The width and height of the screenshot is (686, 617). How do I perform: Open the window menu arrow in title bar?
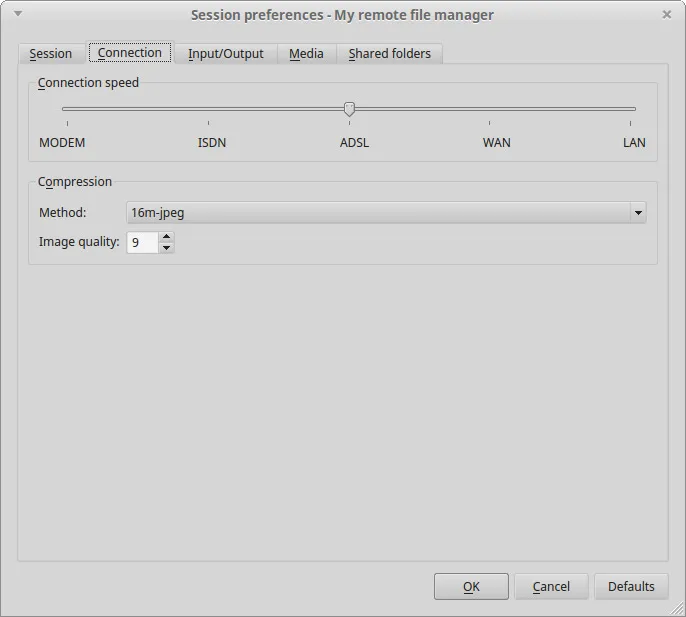17,14
